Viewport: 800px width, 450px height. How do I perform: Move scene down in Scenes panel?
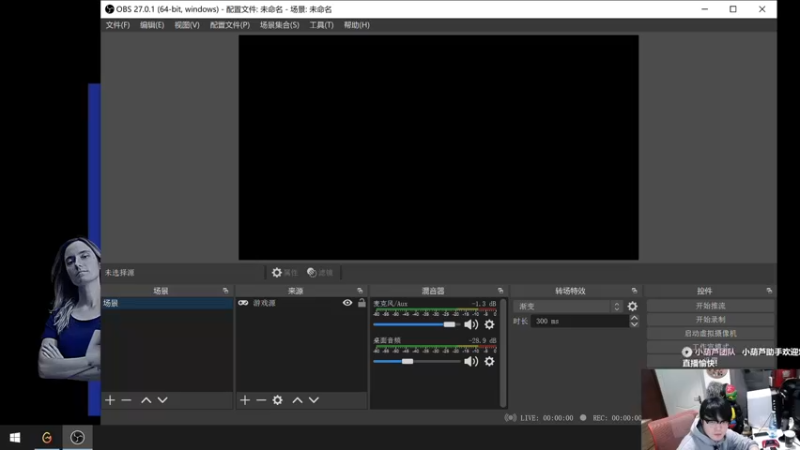tap(162, 400)
